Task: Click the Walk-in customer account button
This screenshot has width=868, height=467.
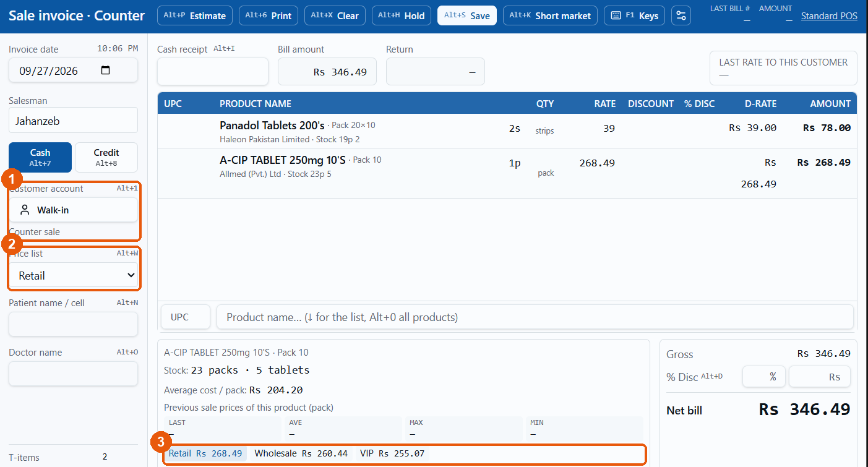Action: pyautogui.click(x=73, y=210)
